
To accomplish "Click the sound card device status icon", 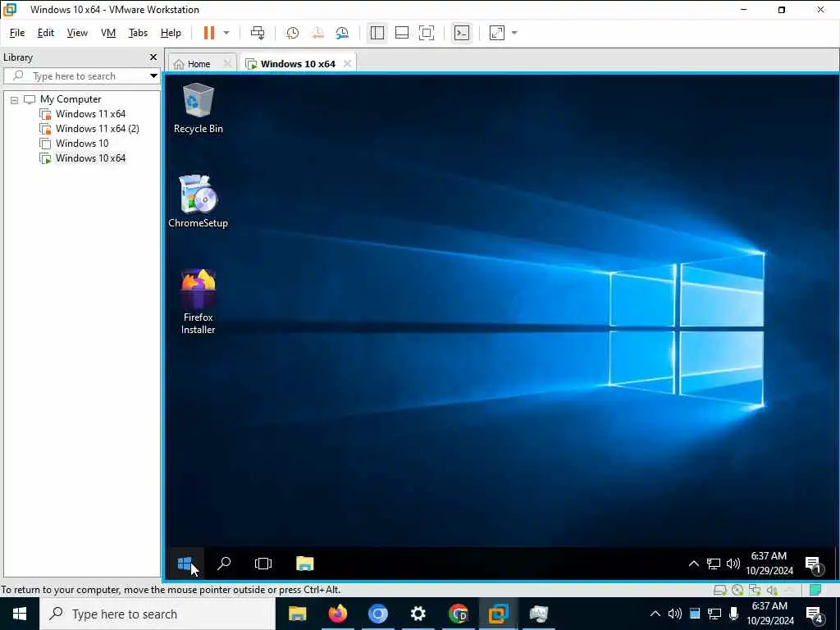I will click(772, 591).
